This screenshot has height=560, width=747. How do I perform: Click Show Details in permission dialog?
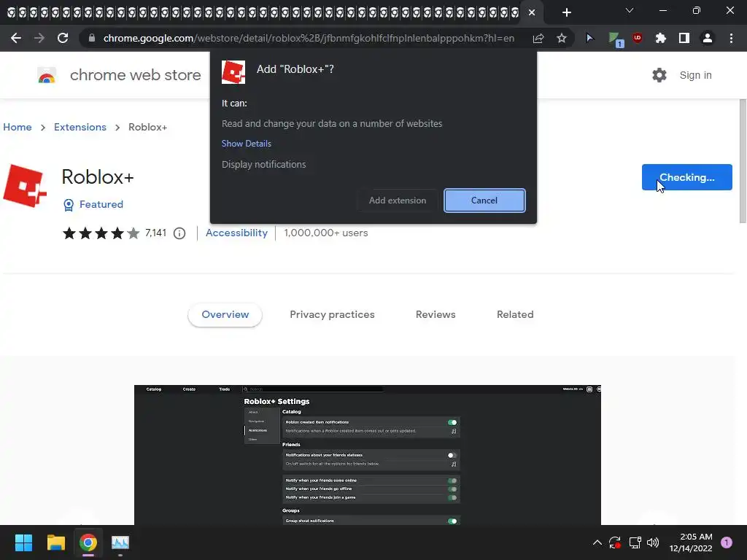247,144
